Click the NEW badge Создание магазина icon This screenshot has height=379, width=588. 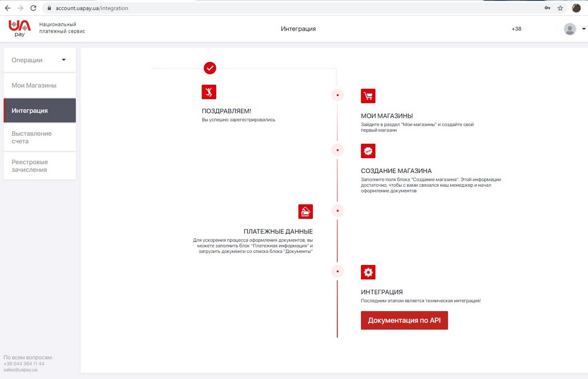click(368, 150)
